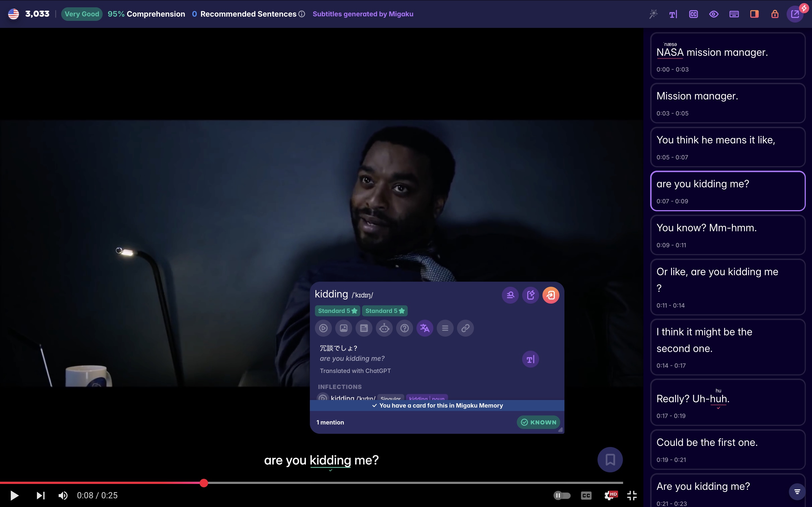This screenshot has height=507, width=812.
Task: Click the lock icon in top bar
Action: pos(775,14)
